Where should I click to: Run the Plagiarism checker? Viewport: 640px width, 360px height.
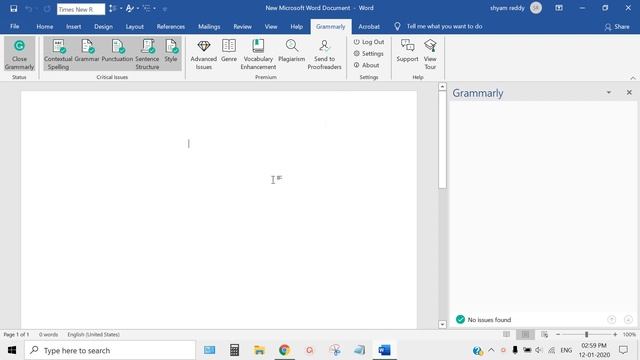[x=291, y=51]
